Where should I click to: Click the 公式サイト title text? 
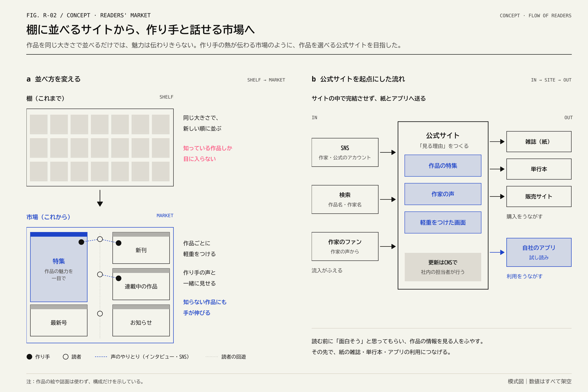pyautogui.click(x=443, y=136)
